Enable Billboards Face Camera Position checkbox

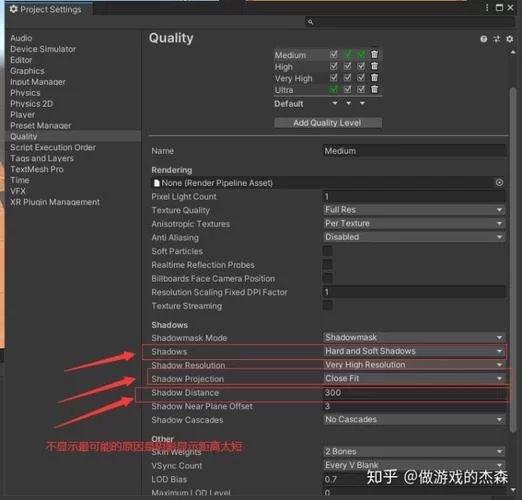[x=328, y=278]
